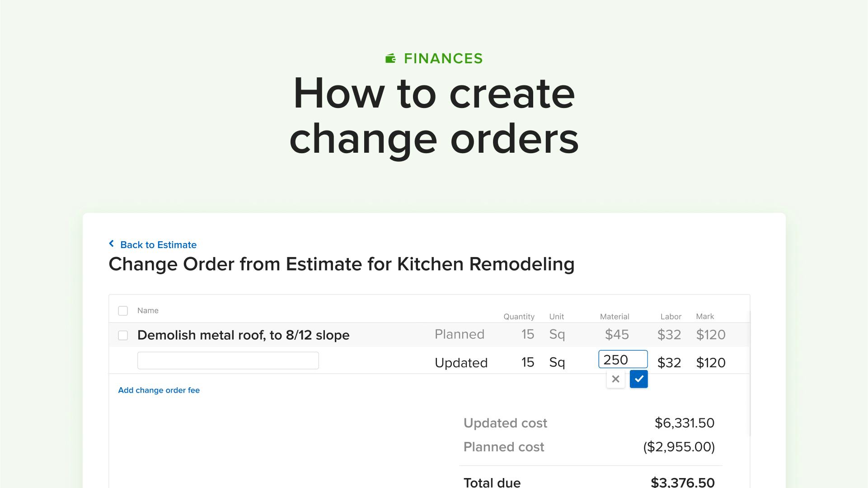
Task: Confirm the material change with the blue checkmark
Action: [x=638, y=379]
